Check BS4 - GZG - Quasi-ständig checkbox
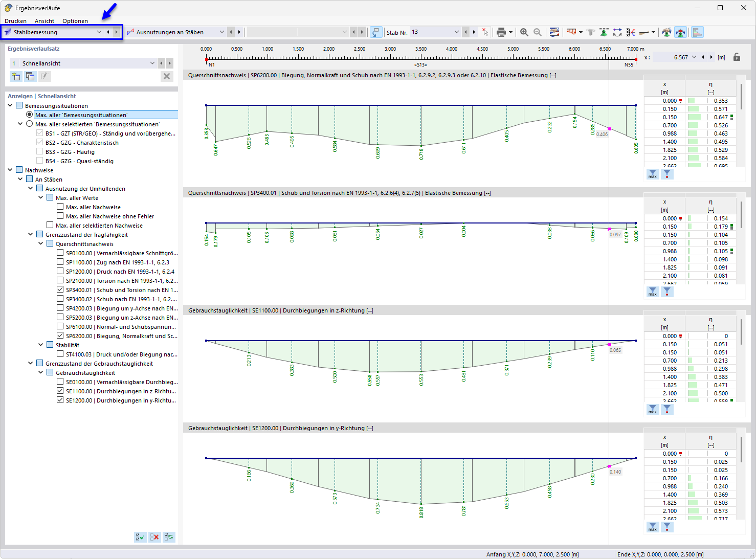Image resolution: width=756 pixels, height=559 pixels. coord(40,161)
